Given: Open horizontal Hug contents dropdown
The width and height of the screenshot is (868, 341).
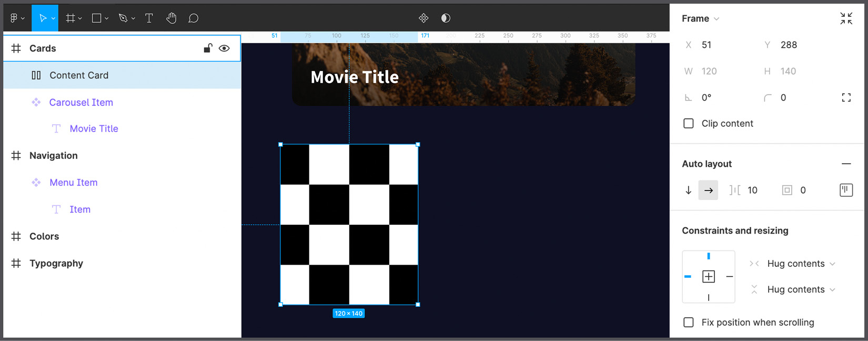Looking at the screenshot, I should pos(801,264).
